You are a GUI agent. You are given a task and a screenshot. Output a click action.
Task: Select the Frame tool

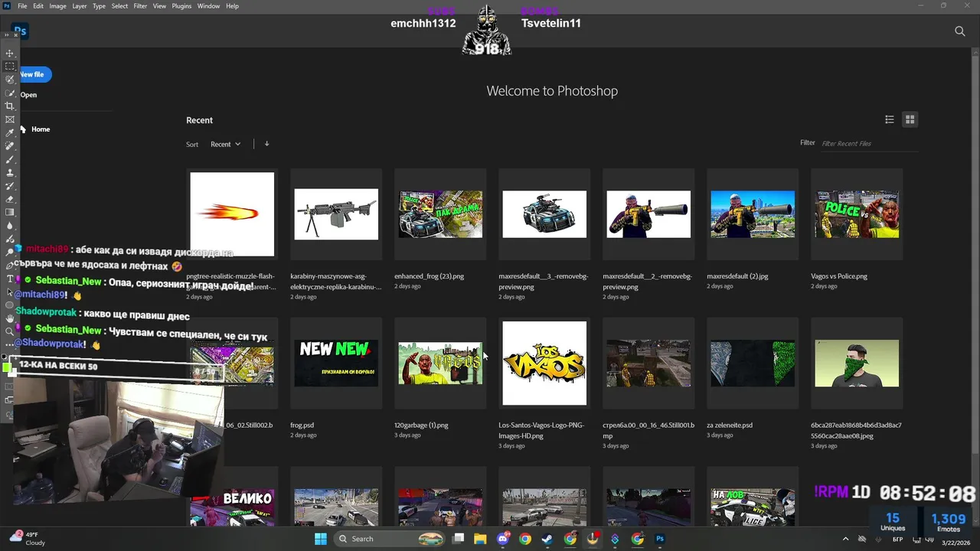pos(10,119)
